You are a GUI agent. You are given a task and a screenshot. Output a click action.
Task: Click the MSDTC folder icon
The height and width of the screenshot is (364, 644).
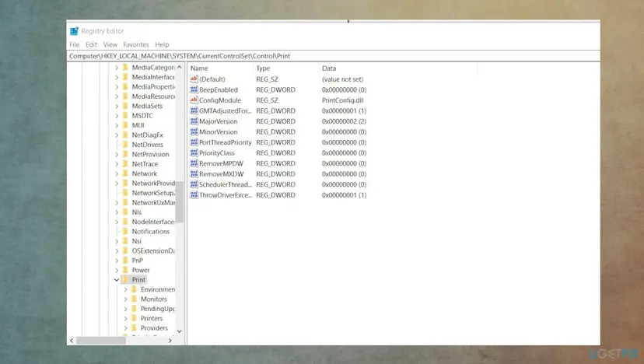point(125,115)
